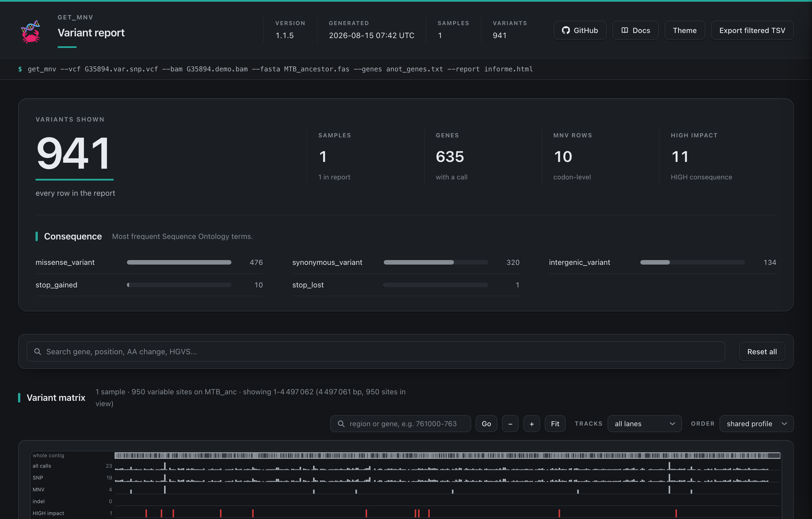
Task: Toggle the Theme button
Action: [685, 30]
